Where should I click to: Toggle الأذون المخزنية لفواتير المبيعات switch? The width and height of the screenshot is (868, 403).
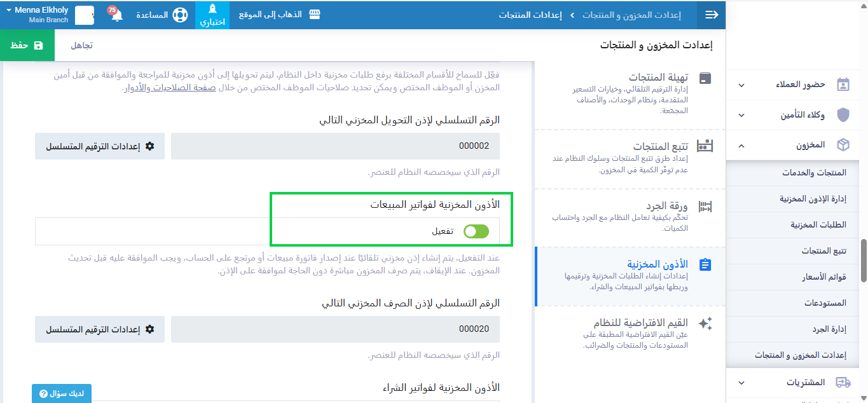coord(476,231)
